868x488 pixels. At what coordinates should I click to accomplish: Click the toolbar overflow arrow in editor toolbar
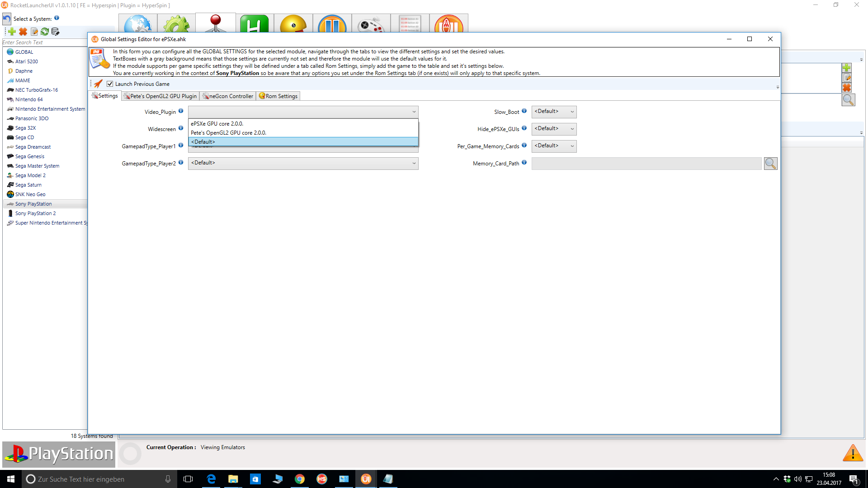pos(778,87)
